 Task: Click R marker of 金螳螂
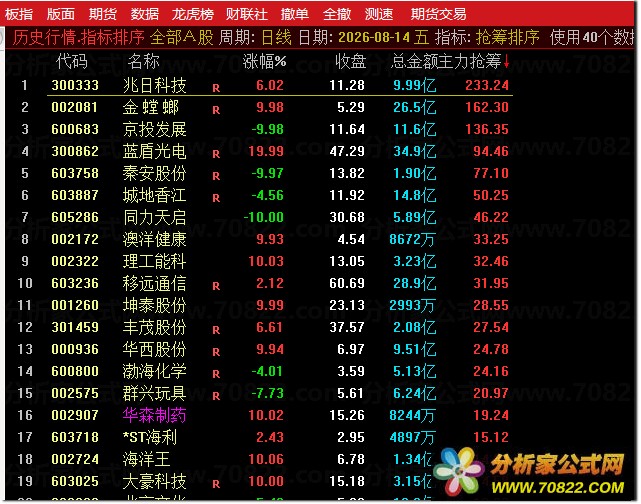(216, 110)
